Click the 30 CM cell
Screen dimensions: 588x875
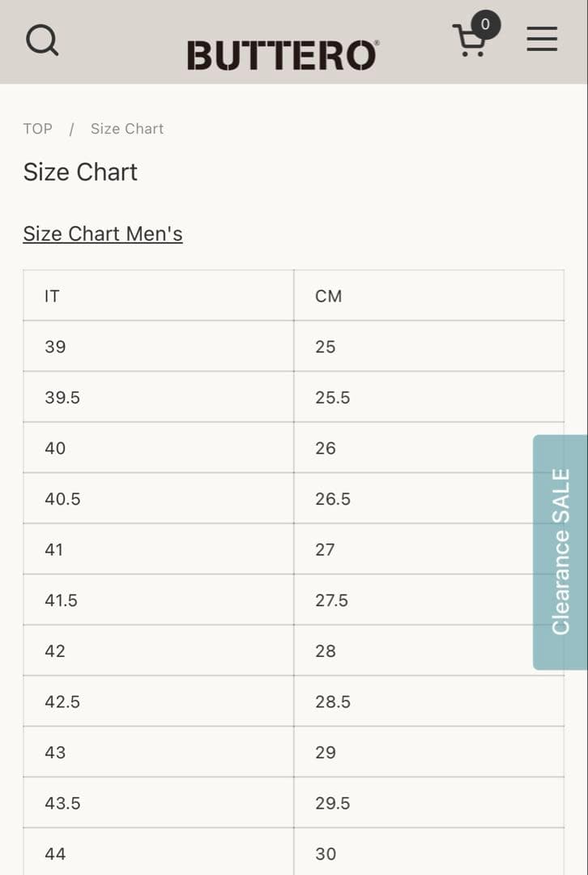click(x=428, y=853)
